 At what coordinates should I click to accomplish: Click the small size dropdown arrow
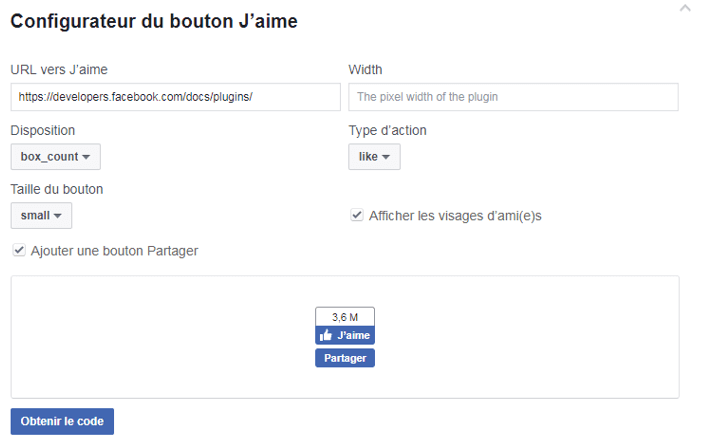point(57,216)
